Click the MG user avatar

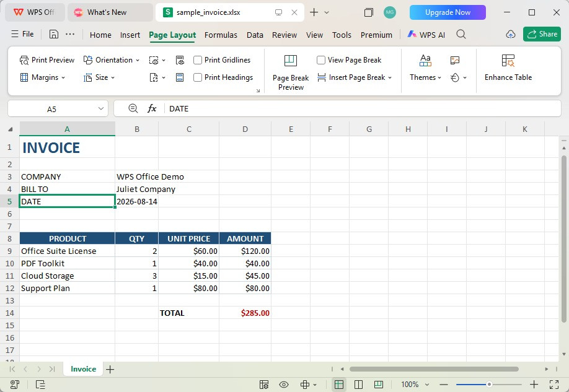click(390, 12)
